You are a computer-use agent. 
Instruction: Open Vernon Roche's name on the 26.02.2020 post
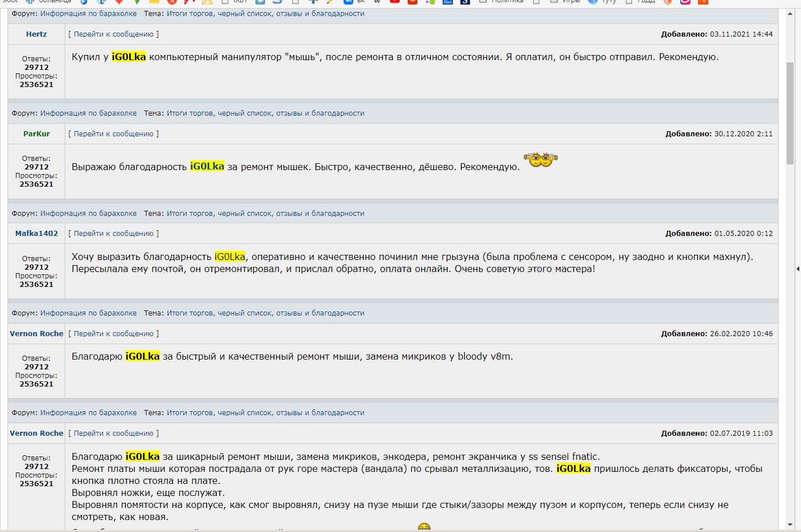tap(37, 334)
